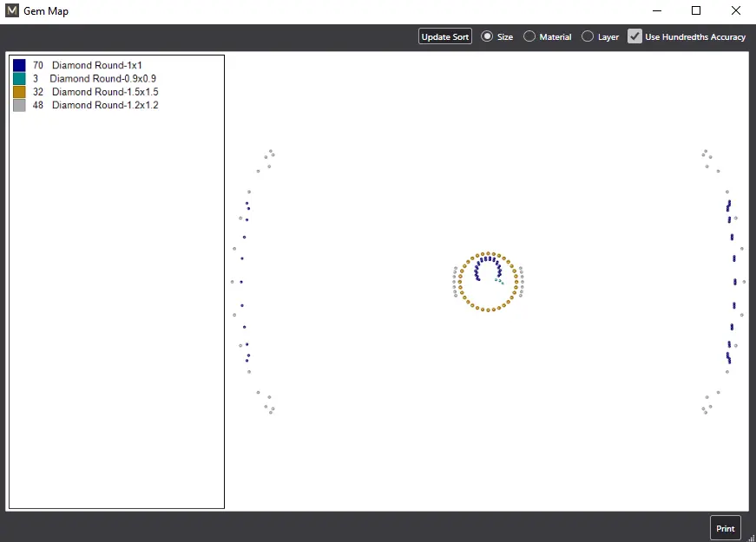The image size is (756, 542).
Task: Toggle Use Hundredths Accuracy checkbox
Action: coord(634,36)
